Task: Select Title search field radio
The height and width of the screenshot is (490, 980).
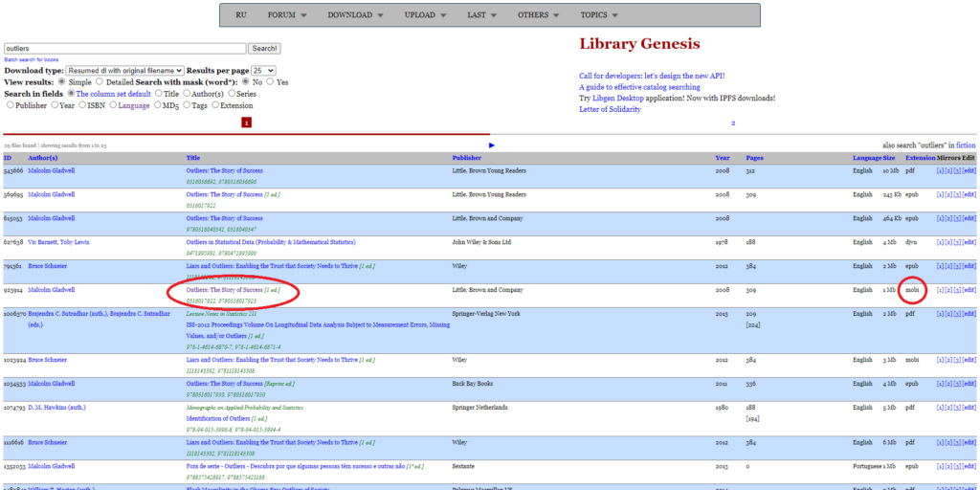Action: (x=158, y=94)
